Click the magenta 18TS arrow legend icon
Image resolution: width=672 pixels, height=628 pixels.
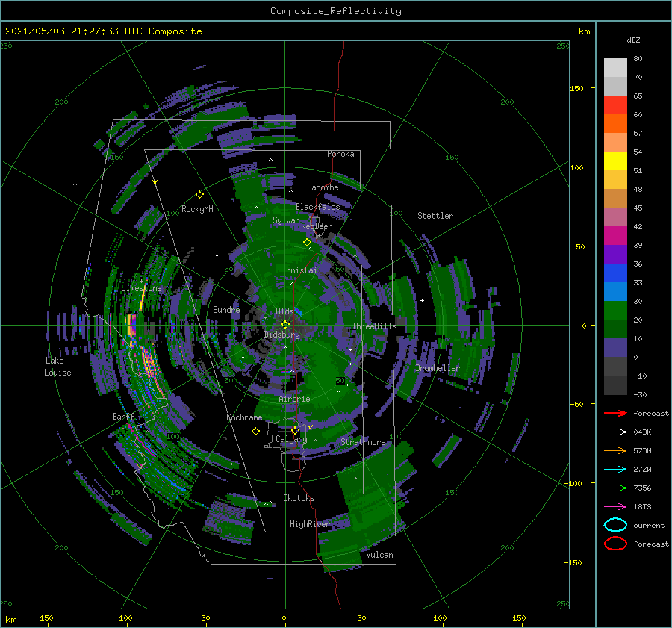(615, 507)
